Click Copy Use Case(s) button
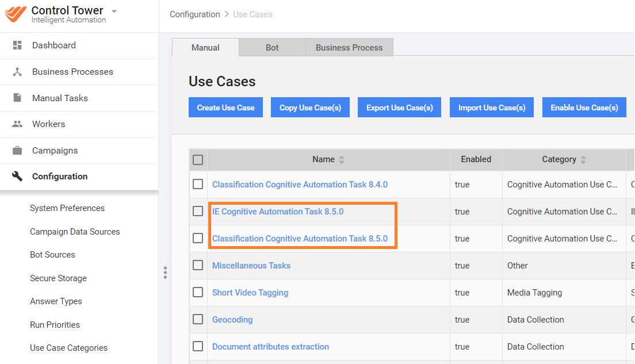635x364 pixels. click(x=310, y=108)
